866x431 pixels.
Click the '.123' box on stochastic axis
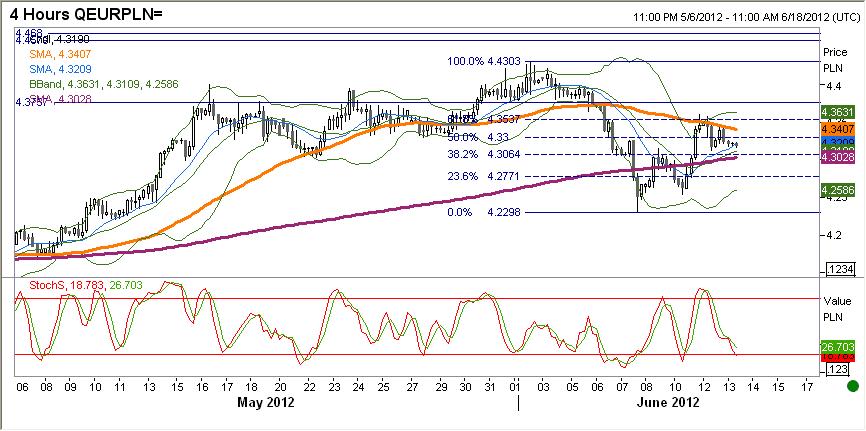click(838, 370)
